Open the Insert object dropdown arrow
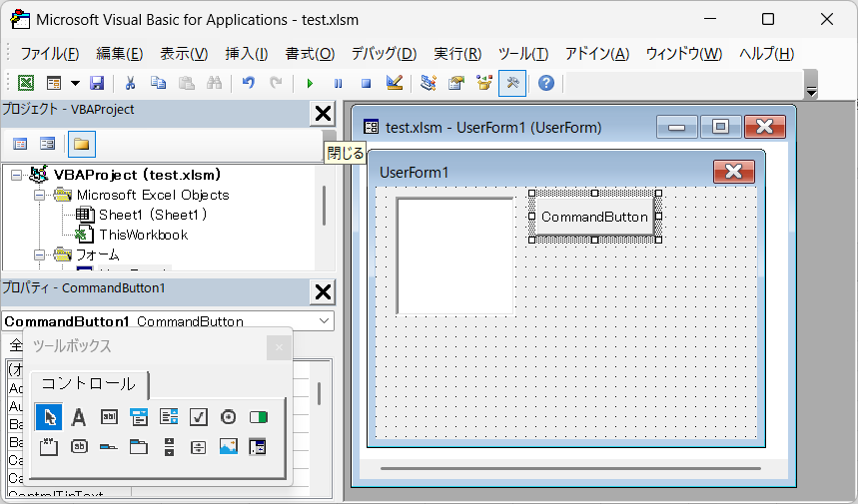This screenshot has width=858, height=504. (76, 83)
